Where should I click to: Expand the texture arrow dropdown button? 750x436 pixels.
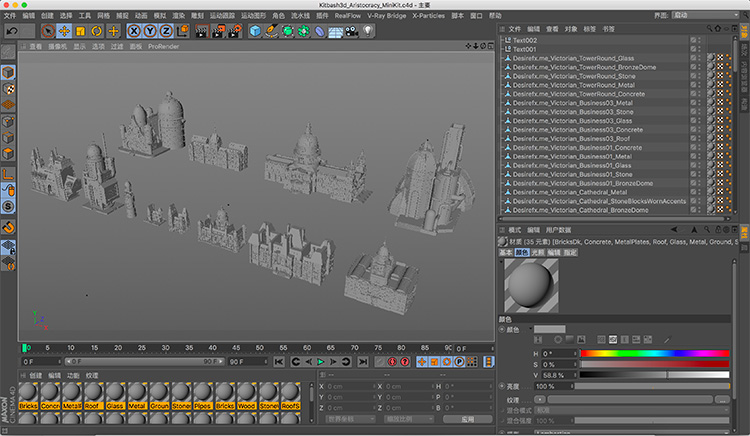tap(539, 399)
